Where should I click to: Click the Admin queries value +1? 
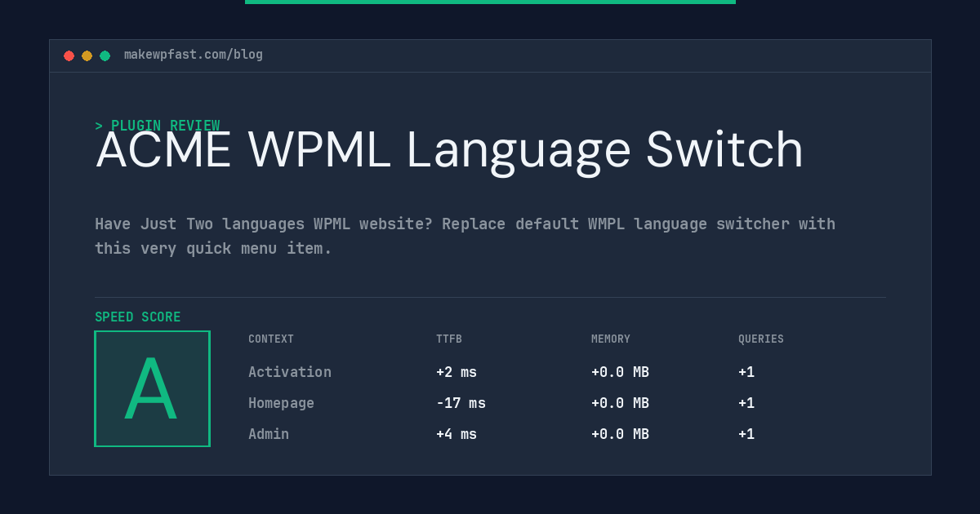coord(746,434)
